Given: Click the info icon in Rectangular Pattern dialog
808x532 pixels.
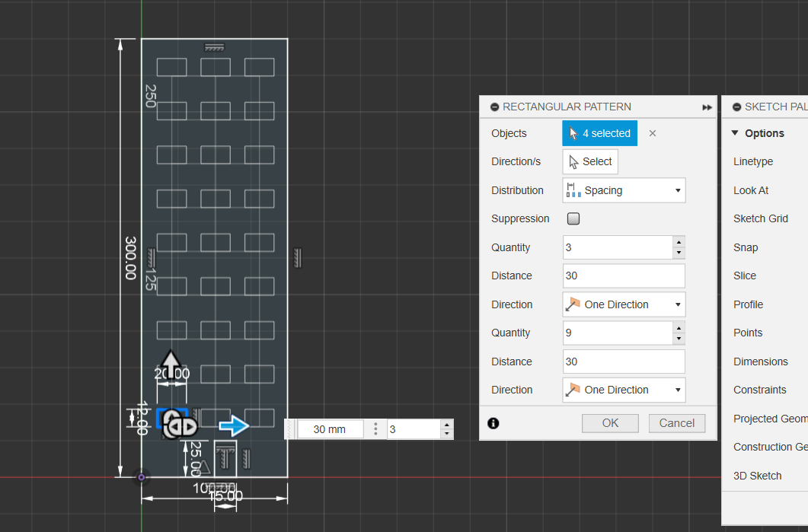Looking at the screenshot, I should pos(493,423).
